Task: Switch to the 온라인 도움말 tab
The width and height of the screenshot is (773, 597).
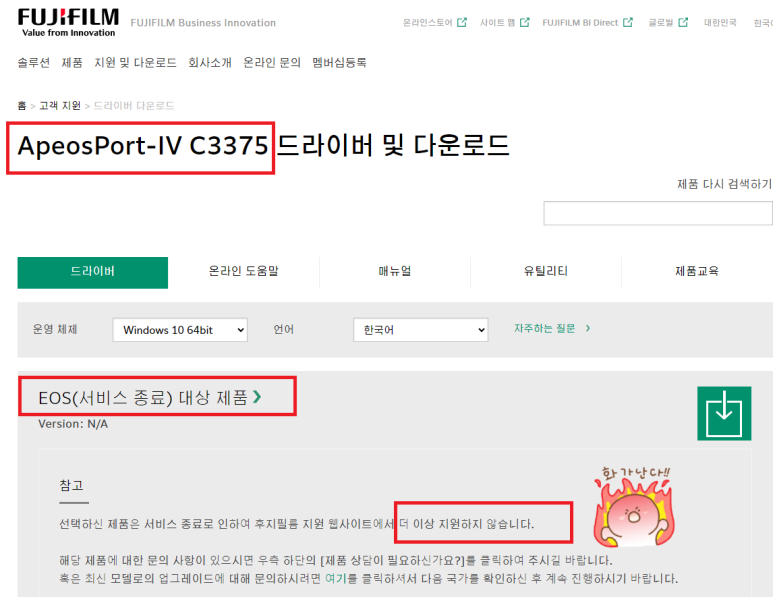Action: point(244,272)
